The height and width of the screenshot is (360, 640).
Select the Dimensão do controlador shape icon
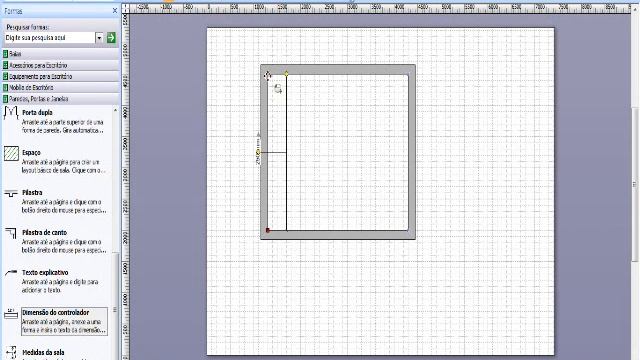(x=11, y=313)
